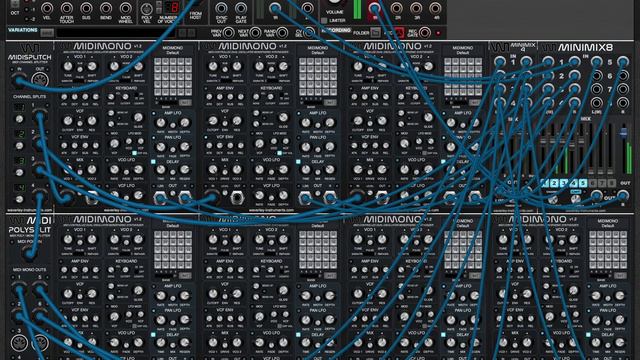This screenshot has height=360, width=640.
Task: Click the MIDISPLITCH OUT DIN connector
Action: pos(40,80)
